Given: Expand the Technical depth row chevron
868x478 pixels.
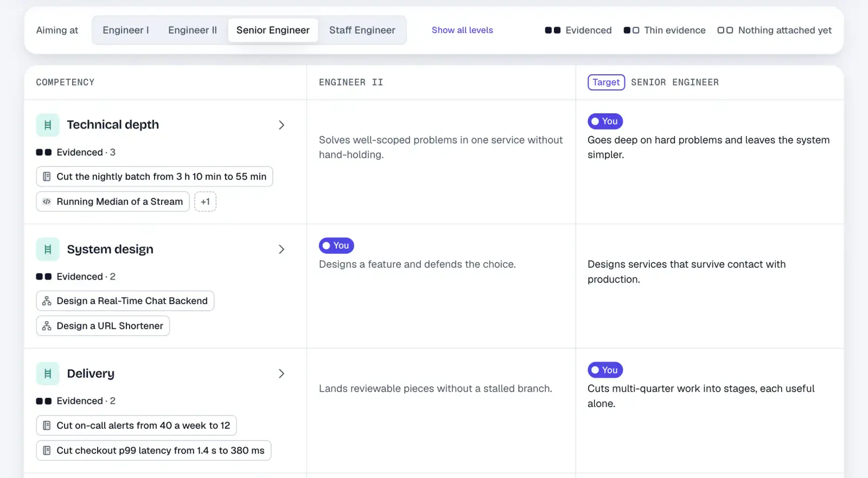Looking at the screenshot, I should point(282,125).
